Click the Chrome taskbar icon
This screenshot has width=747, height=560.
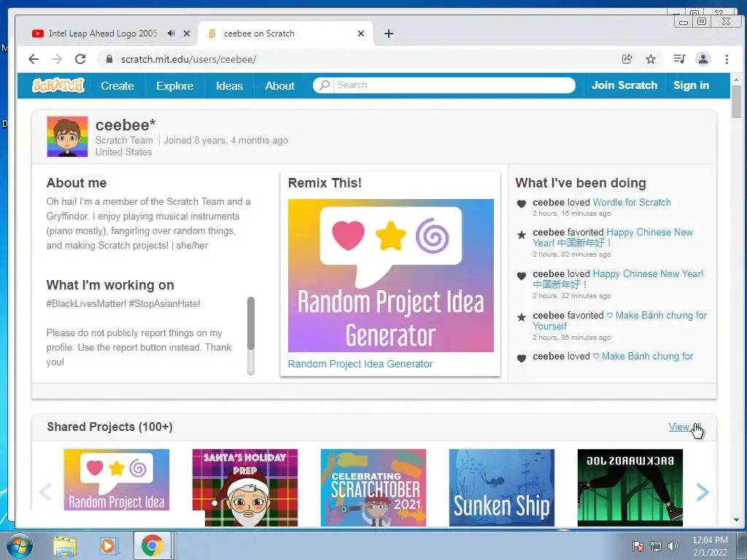pos(152,545)
